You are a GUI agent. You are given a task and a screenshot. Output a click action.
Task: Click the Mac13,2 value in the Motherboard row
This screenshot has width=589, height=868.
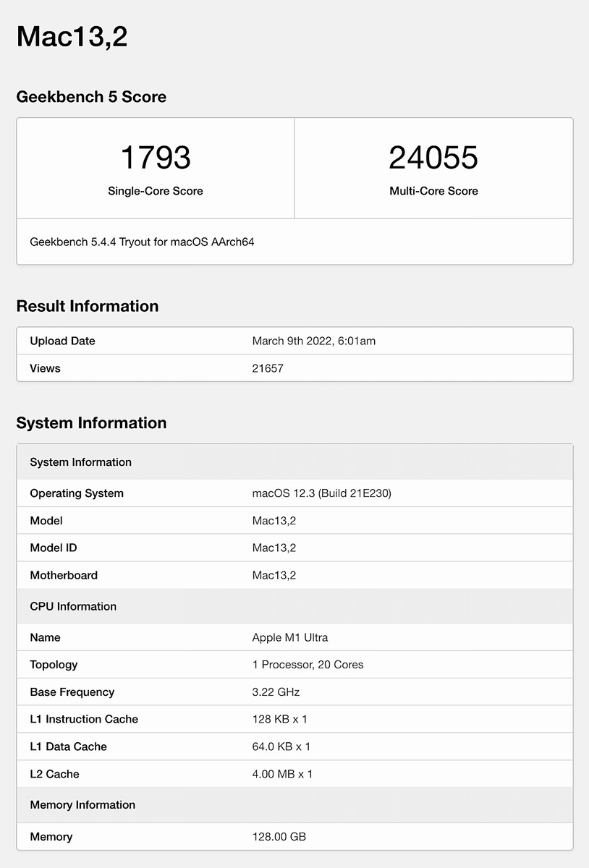coord(274,575)
